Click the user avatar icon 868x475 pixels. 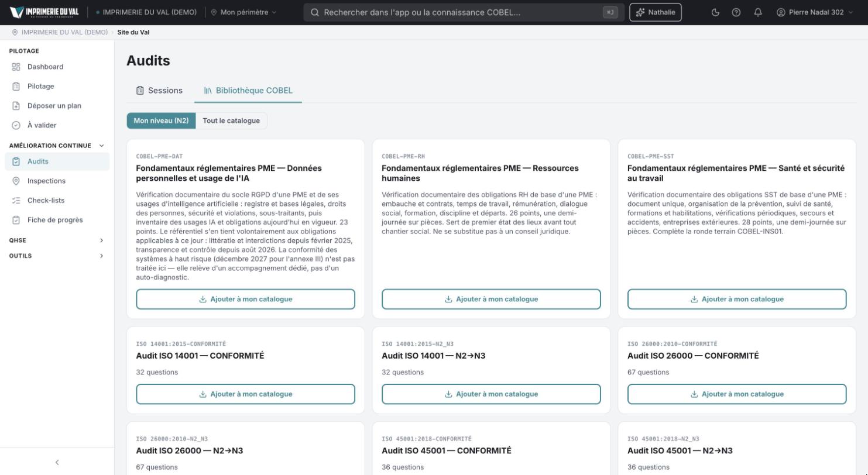click(x=781, y=12)
